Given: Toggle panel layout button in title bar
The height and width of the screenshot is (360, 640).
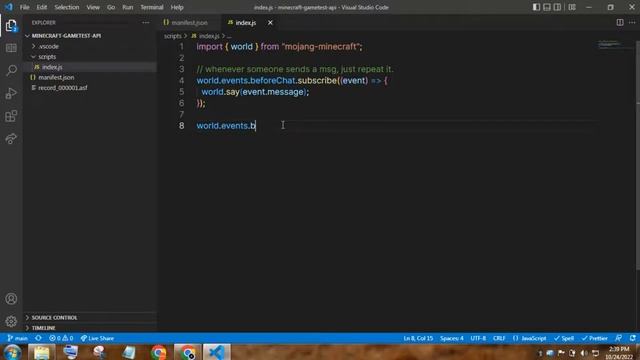Looking at the screenshot, I should [x=547, y=7].
